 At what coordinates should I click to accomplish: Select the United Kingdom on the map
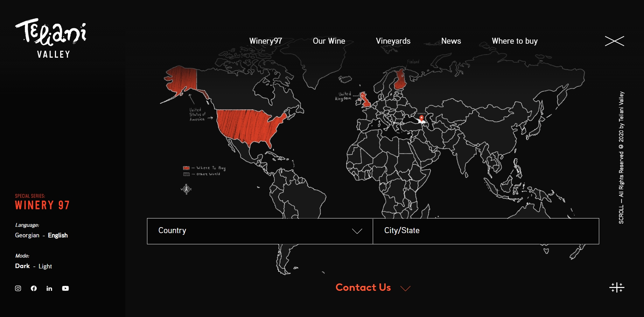pyautogui.click(x=365, y=100)
